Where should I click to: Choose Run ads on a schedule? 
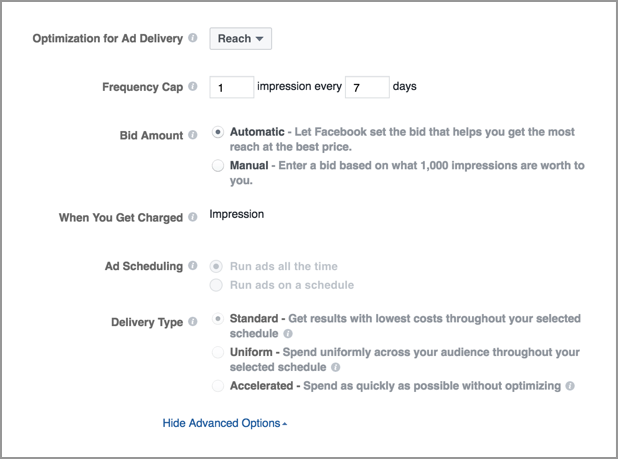[x=218, y=285]
